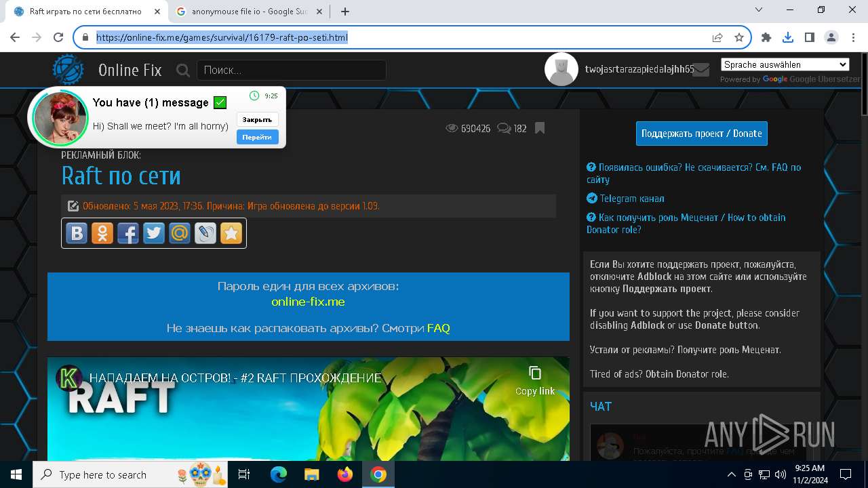Click the ЧАТ section heading

[x=601, y=407]
